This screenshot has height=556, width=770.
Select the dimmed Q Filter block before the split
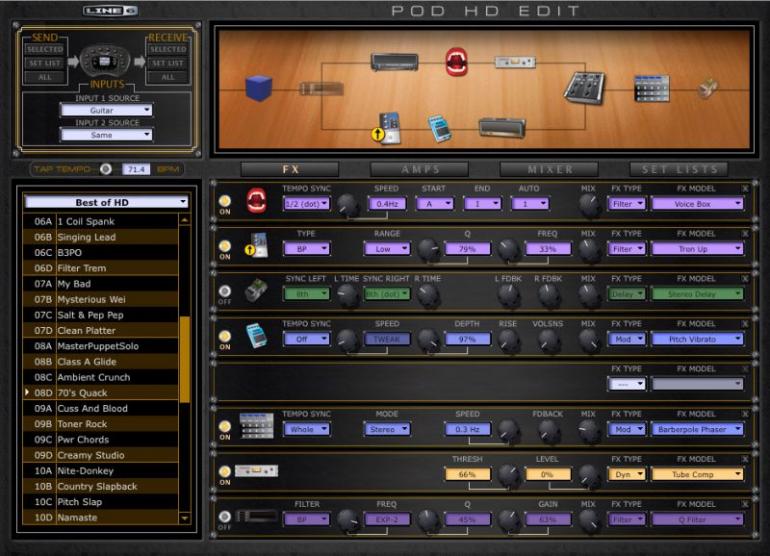[322, 89]
